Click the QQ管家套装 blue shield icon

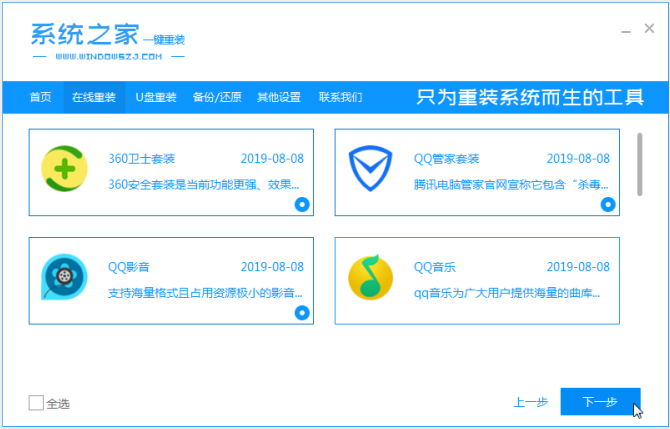tap(370, 168)
